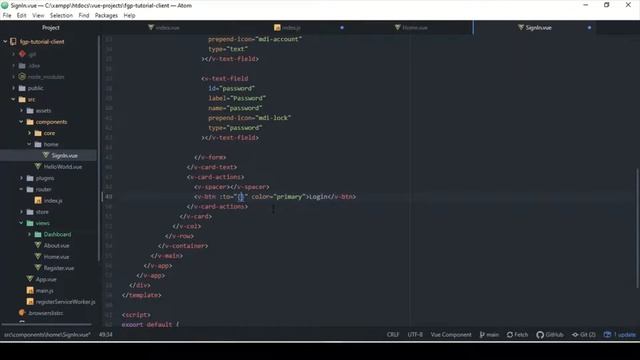The height and width of the screenshot is (360, 640).
Task: Switch to the SignIn.vue editor tab
Action: tap(535, 27)
